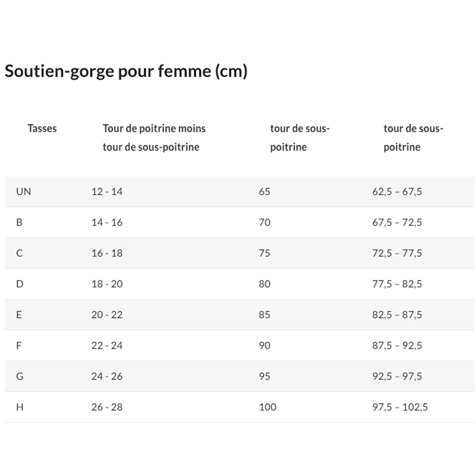Click the '82,5 – 87,5' range cell

[397, 315]
